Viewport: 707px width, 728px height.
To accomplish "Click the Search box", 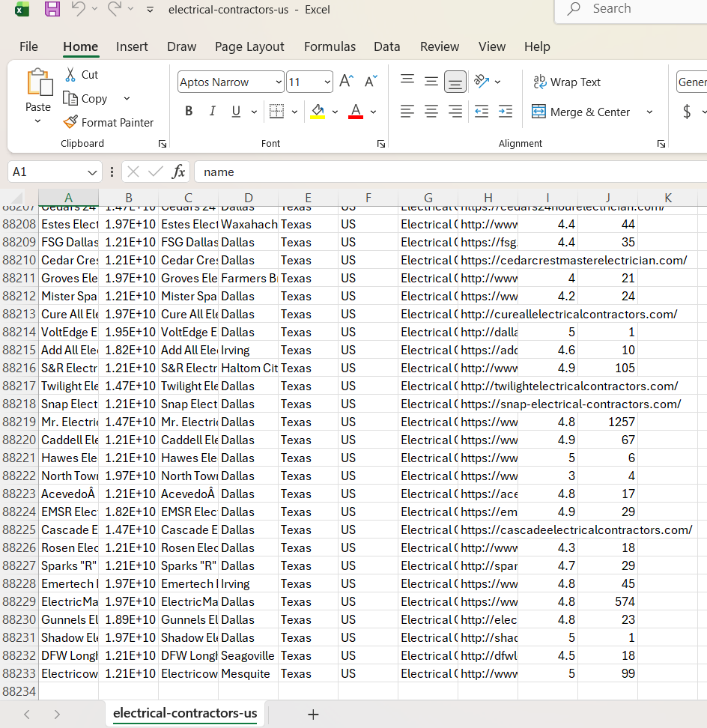I will click(x=631, y=9).
